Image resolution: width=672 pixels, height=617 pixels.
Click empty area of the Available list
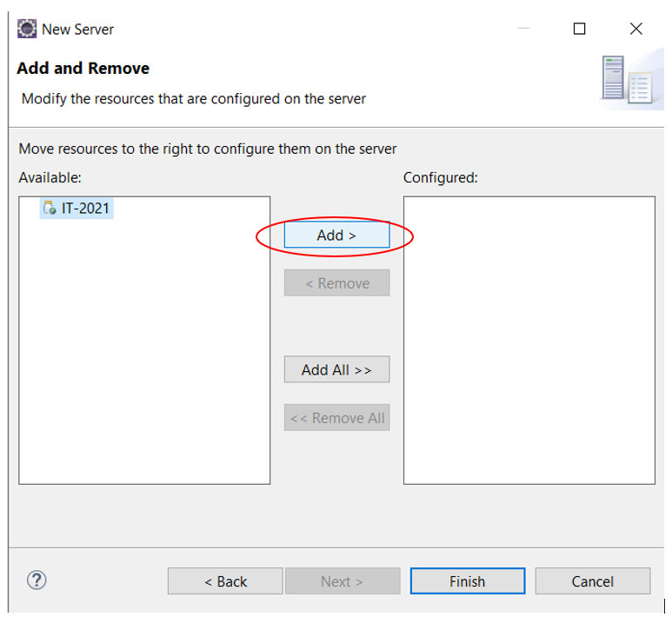[144, 351]
